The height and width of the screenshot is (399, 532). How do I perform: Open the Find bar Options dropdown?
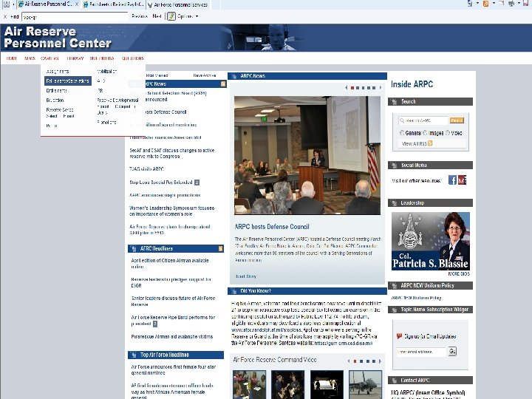188,16
